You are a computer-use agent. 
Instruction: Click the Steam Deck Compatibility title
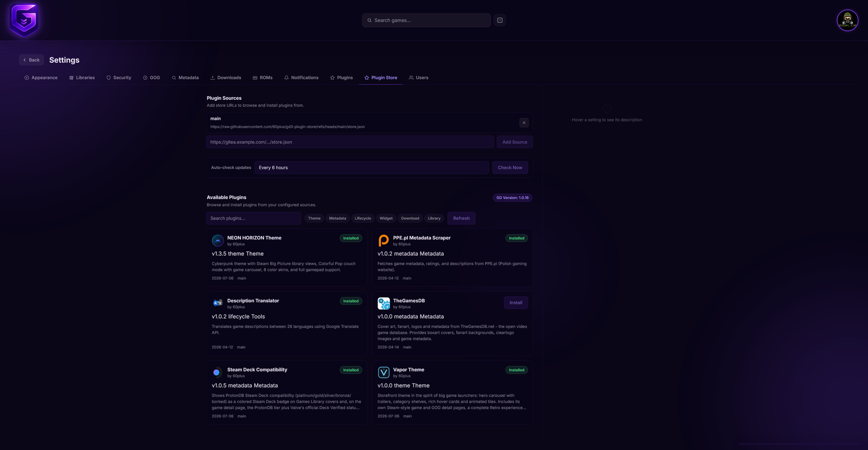[x=257, y=370]
